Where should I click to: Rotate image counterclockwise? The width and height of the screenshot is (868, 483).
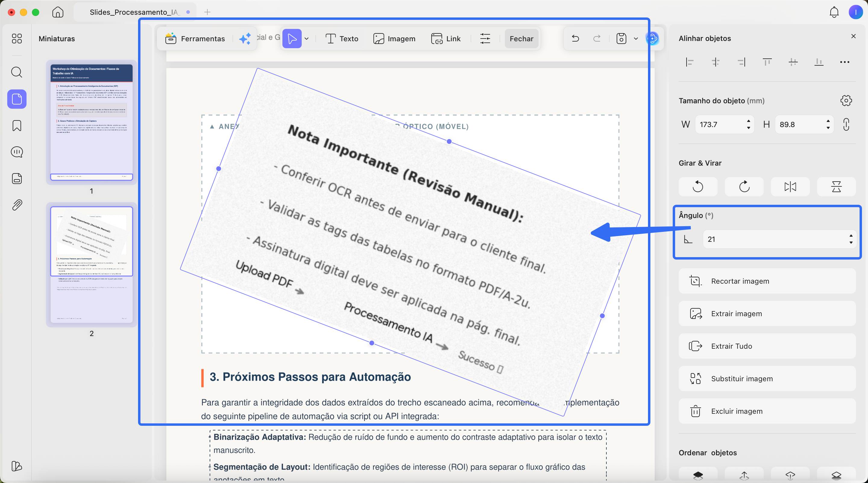tap(698, 186)
